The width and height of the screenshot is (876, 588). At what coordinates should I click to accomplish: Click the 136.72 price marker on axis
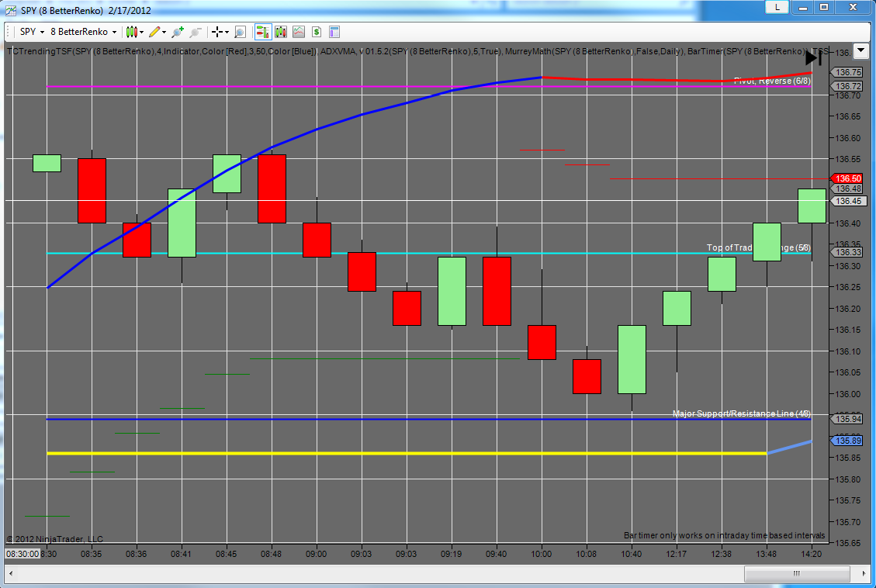pos(847,86)
